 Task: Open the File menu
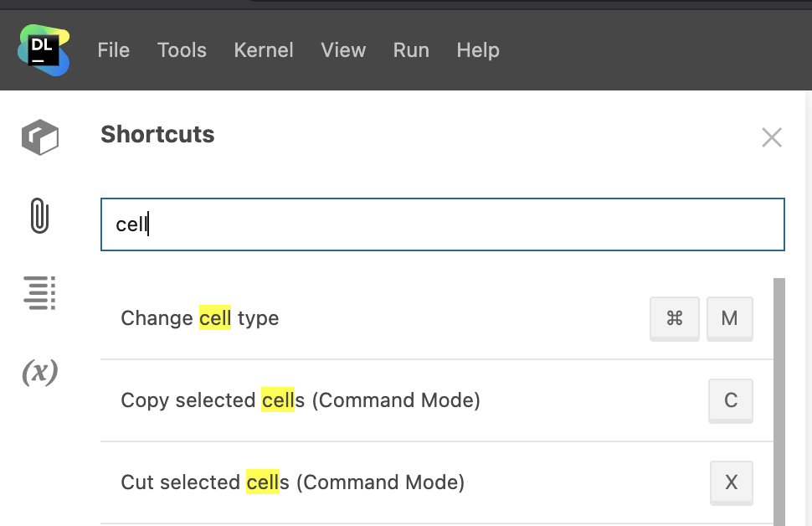click(x=113, y=50)
